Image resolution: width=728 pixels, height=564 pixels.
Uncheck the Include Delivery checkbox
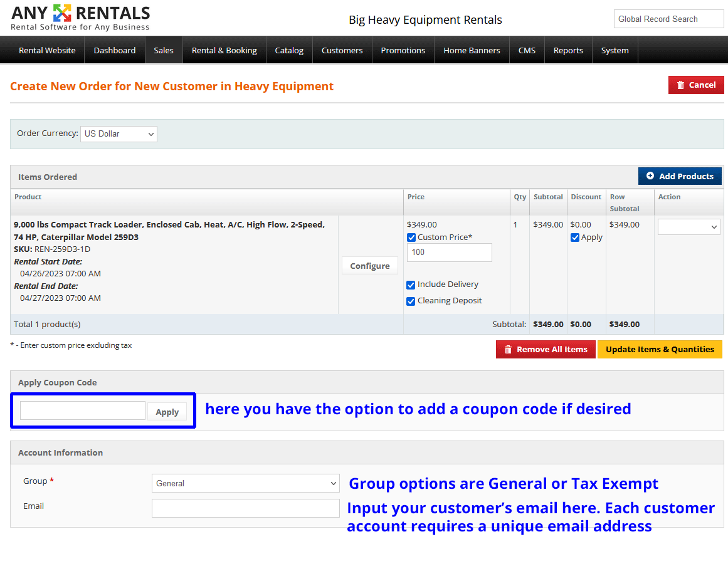(411, 285)
